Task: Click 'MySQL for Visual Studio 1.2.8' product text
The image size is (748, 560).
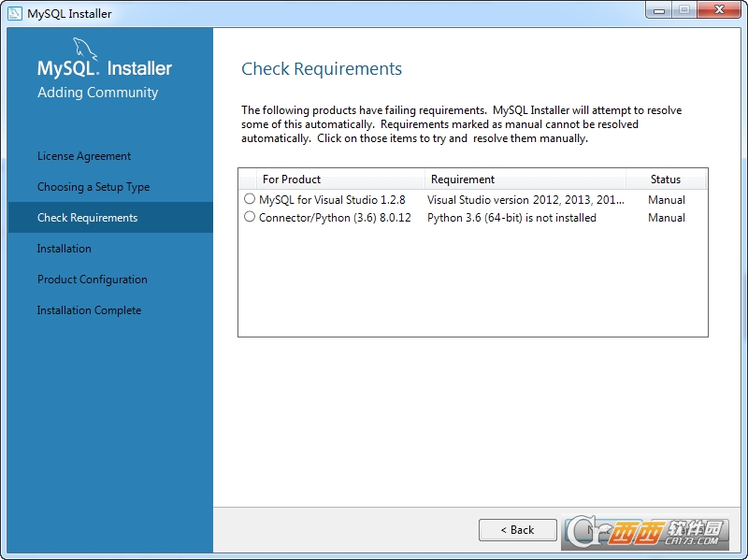Action: pos(332,200)
